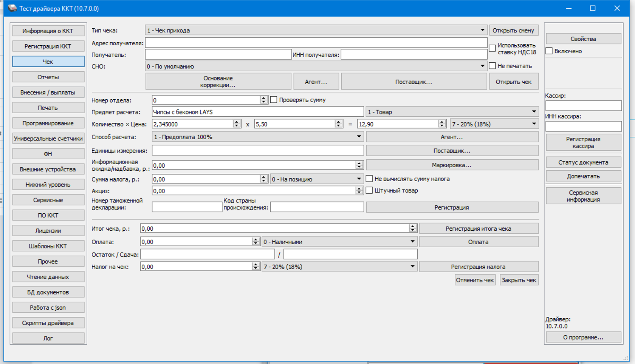The image size is (635, 364).
Task: Click the app icon in title bar
Action: 12,8
